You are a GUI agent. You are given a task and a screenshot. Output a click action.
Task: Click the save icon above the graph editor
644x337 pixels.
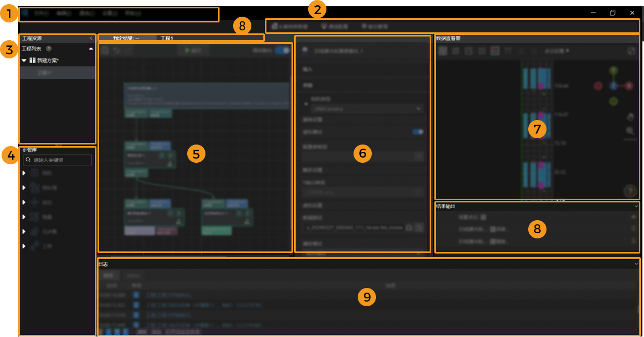pyautogui.click(x=104, y=50)
